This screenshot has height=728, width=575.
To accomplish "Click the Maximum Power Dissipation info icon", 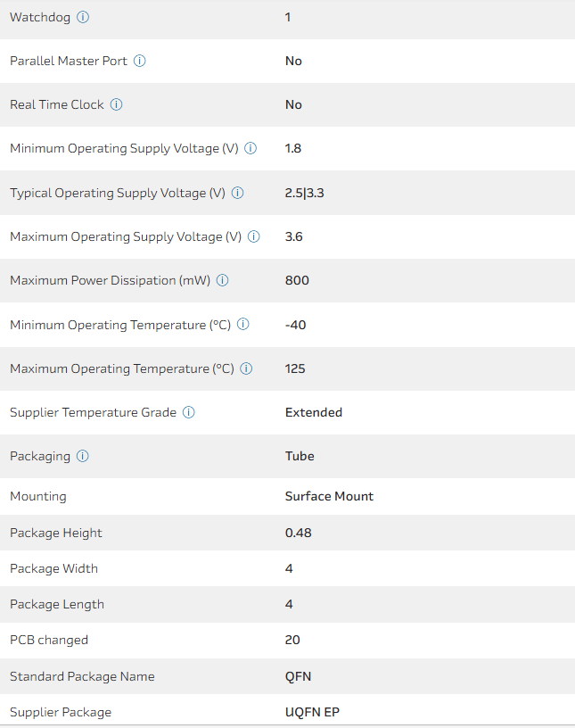I will [223, 280].
